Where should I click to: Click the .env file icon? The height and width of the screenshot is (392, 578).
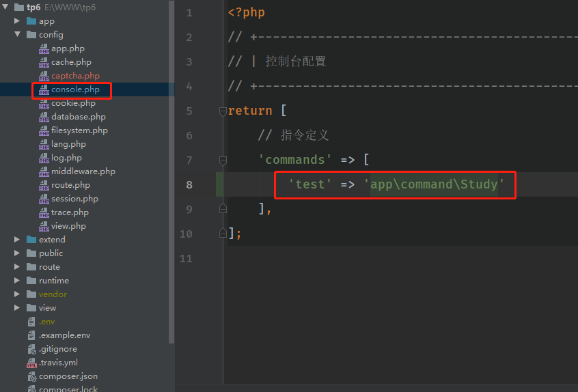tap(31, 322)
